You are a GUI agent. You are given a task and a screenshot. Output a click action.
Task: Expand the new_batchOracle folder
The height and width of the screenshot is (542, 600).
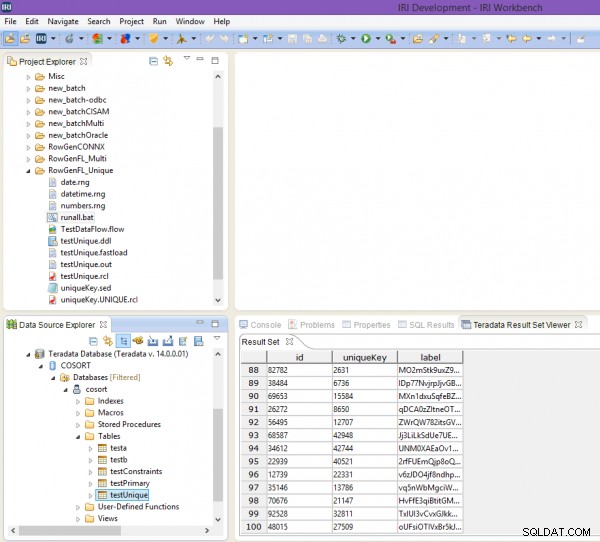28,136
